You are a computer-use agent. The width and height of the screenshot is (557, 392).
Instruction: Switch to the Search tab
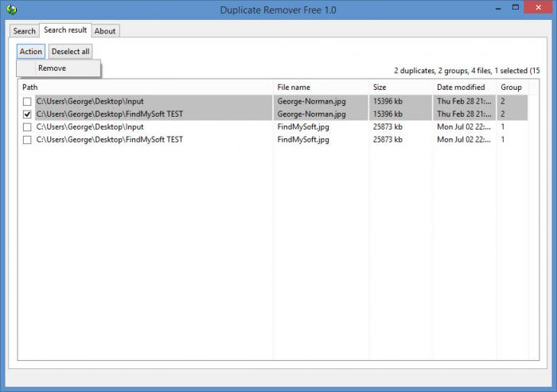[x=25, y=31]
